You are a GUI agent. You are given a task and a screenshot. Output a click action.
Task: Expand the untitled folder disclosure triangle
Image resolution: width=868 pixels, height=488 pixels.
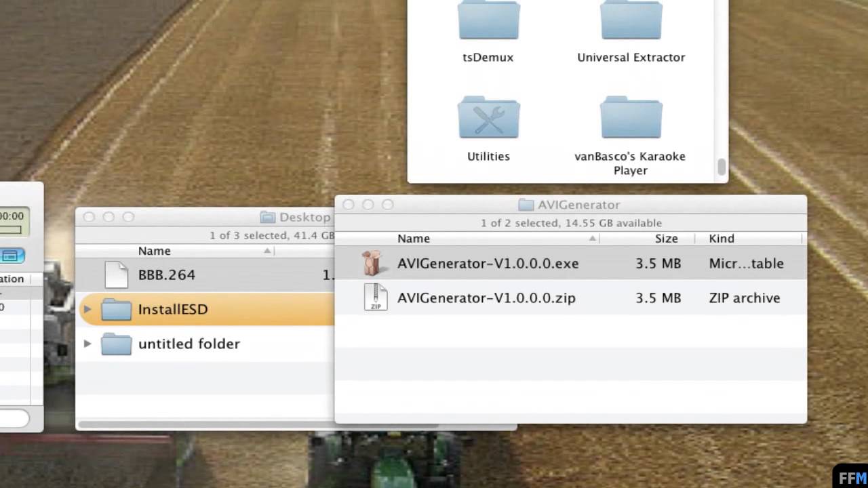87,344
